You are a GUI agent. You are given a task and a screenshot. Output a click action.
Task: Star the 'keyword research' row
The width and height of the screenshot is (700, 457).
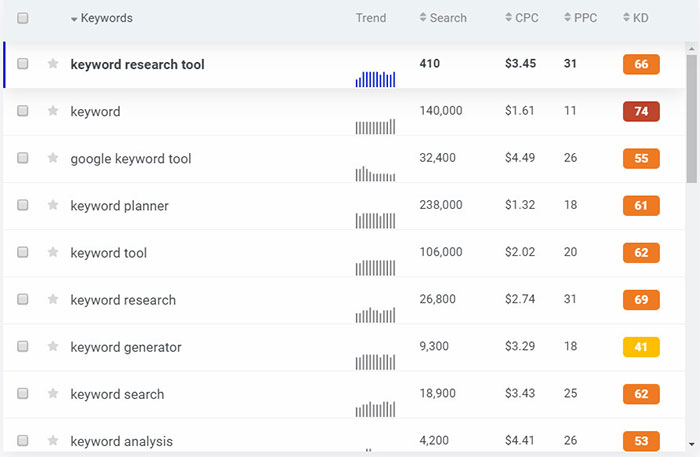coord(53,299)
